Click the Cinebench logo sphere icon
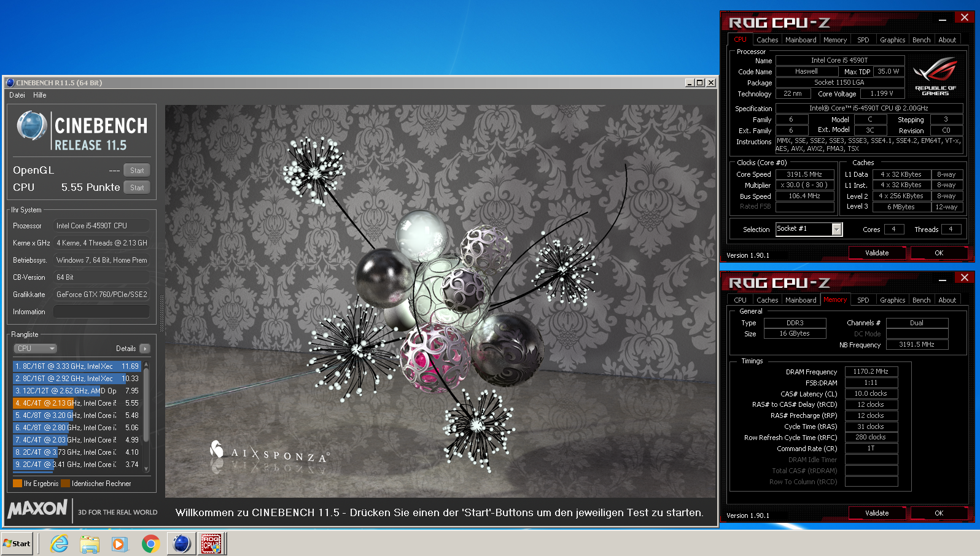The width and height of the screenshot is (980, 556). [x=32, y=126]
